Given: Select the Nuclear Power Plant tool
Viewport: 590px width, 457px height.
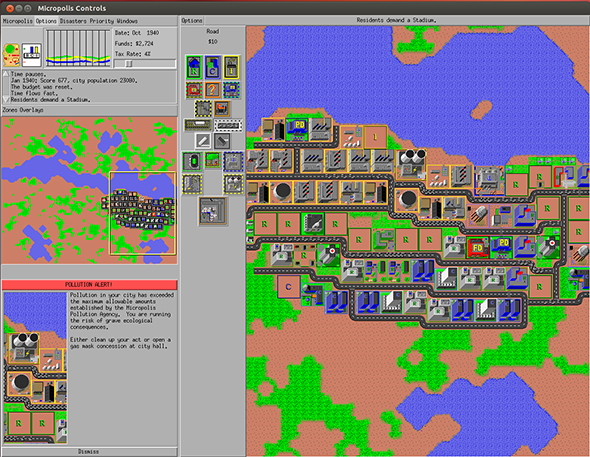Looking at the screenshot, I should [x=233, y=184].
